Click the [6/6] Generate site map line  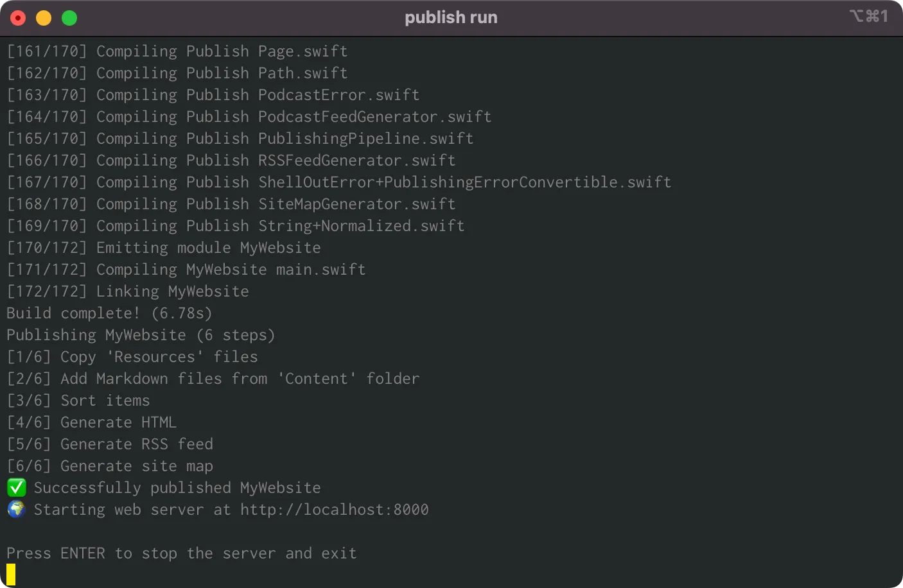tap(109, 465)
